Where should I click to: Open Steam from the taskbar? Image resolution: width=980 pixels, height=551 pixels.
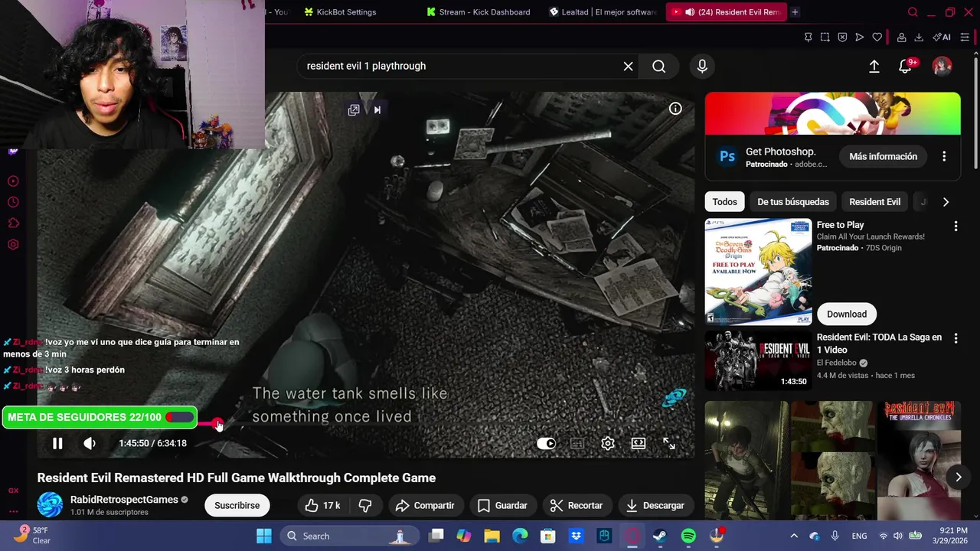pyautogui.click(x=660, y=536)
